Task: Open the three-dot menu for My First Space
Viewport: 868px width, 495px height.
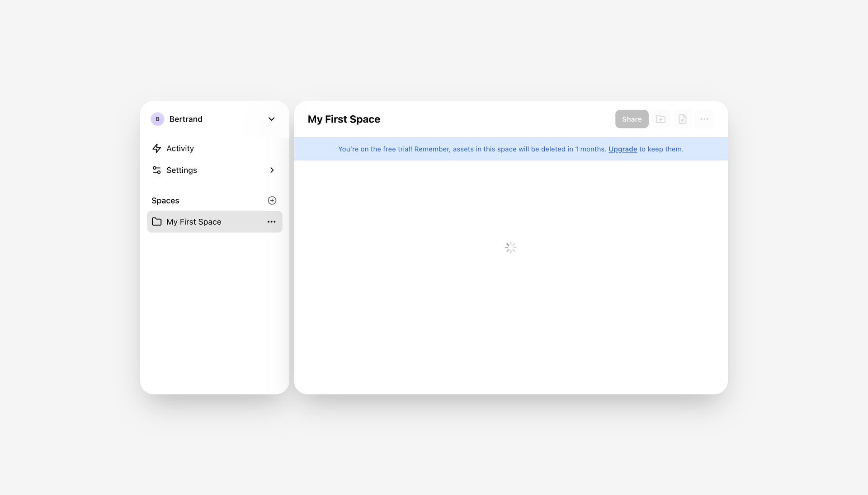Action: [271, 222]
